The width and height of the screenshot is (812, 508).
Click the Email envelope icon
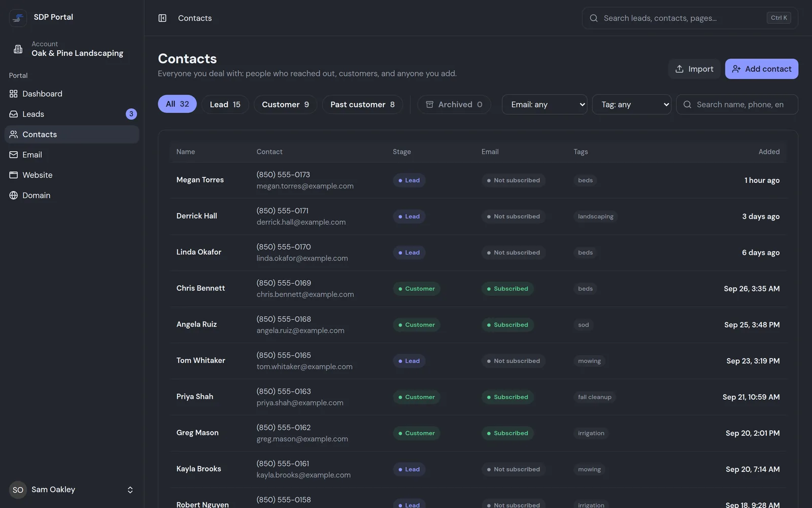[x=14, y=155]
